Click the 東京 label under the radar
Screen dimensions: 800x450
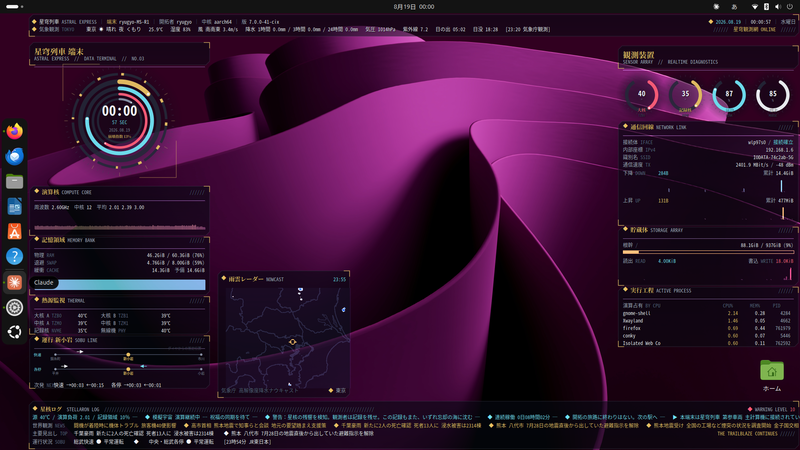point(338,390)
